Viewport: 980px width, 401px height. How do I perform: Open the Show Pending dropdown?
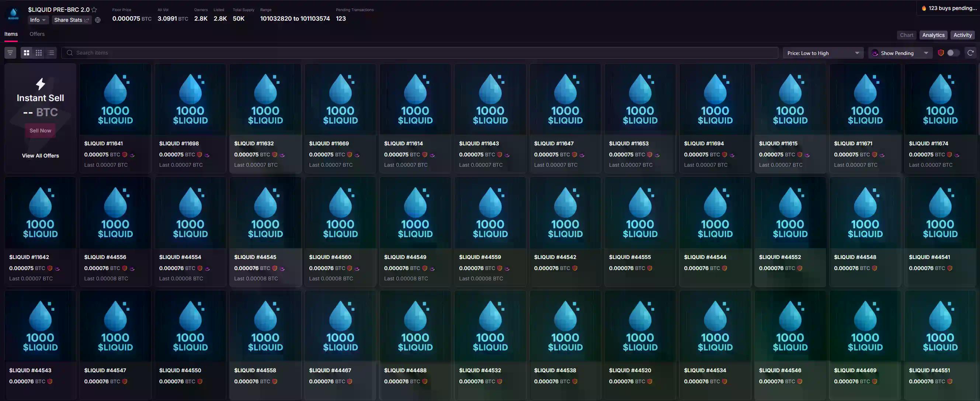[x=900, y=53]
